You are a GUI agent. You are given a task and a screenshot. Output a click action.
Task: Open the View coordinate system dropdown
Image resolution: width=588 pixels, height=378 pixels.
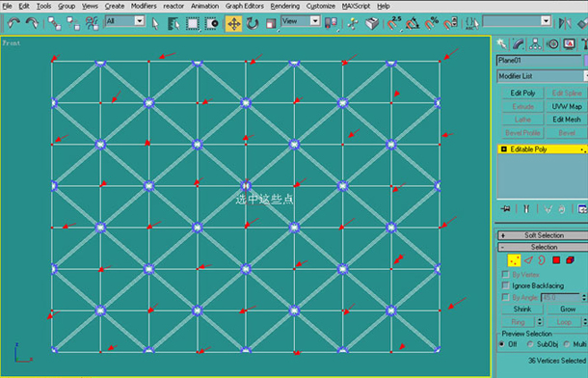[301, 21]
